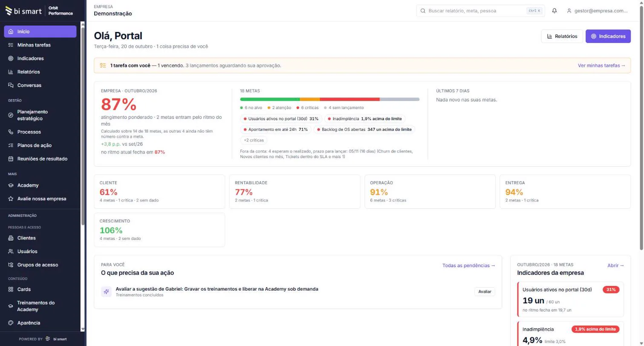644x346 pixels.
Task: Select Planos de ação in sidebar
Action: point(40,145)
